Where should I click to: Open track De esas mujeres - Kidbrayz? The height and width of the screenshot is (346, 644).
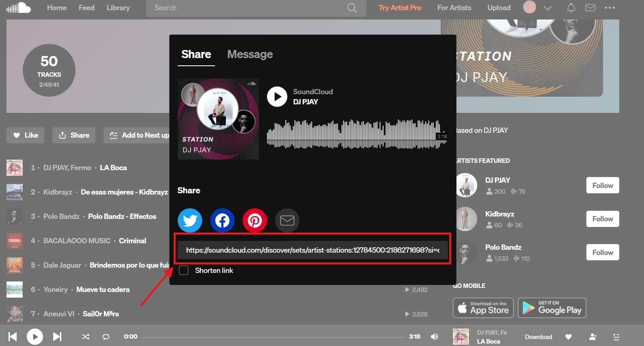point(124,192)
